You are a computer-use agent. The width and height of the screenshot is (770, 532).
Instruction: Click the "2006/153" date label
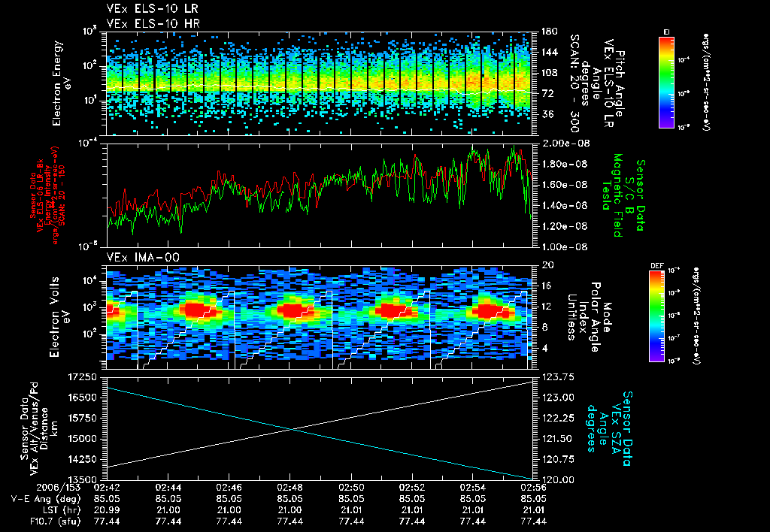click(58, 488)
